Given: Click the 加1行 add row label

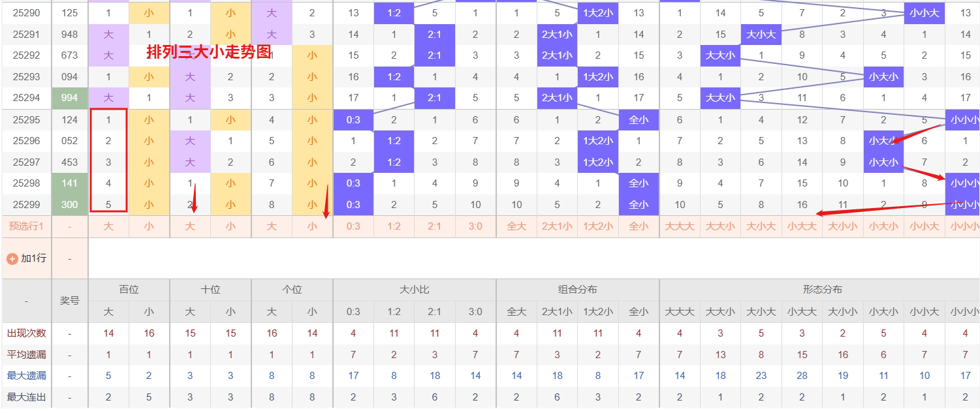Looking at the screenshot, I should coord(33,258).
